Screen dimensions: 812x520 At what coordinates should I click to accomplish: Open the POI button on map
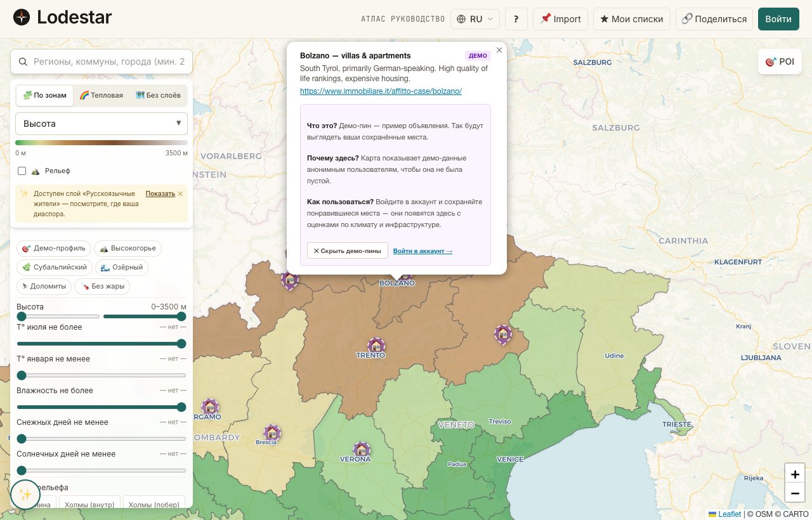click(x=780, y=62)
